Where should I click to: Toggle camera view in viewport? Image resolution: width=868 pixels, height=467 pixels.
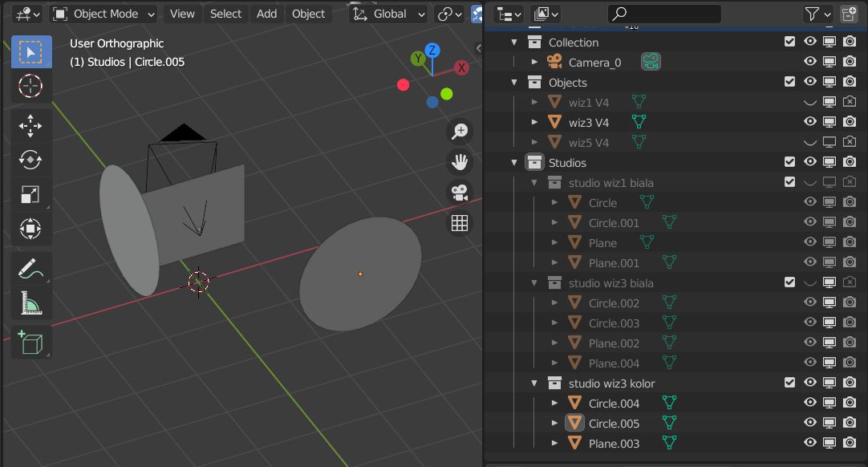pos(460,193)
